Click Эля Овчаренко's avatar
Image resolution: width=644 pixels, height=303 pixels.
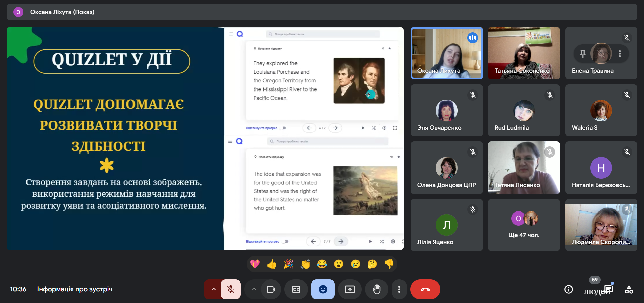446,110
